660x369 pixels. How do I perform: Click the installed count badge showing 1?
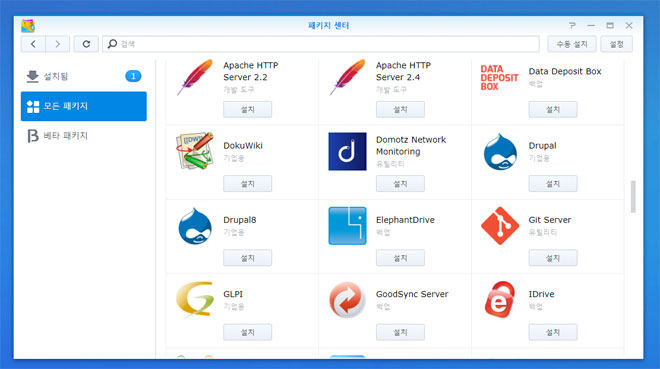[133, 76]
